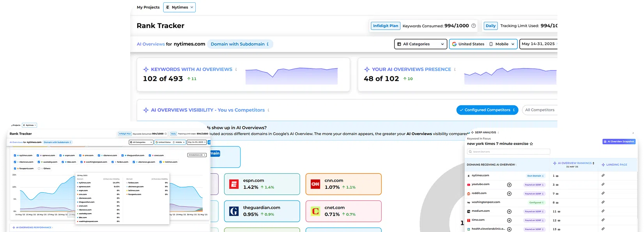
Task: Open the Nytimes project dropdown in small overlay window
Action: point(30,125)
